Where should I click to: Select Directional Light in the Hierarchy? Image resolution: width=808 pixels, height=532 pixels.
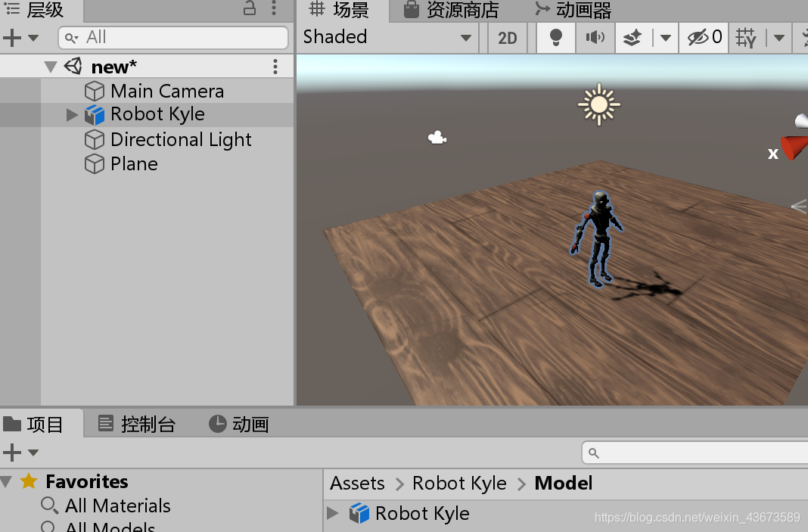click(x=181, y=140)
